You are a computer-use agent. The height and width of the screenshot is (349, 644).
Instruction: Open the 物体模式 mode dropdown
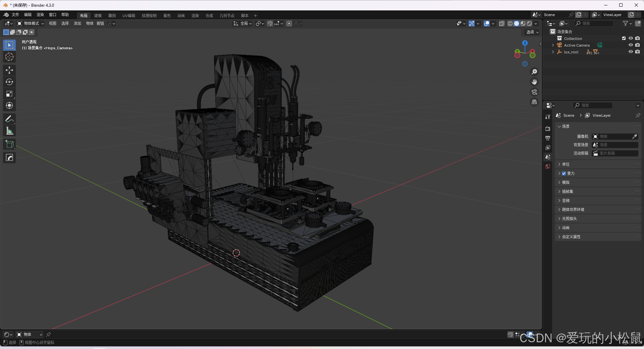tap(31, 23)
